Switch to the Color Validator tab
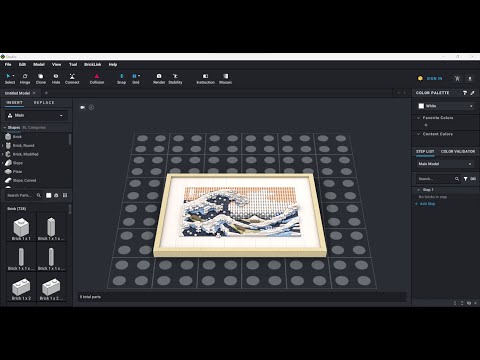 tap(458, 151)
